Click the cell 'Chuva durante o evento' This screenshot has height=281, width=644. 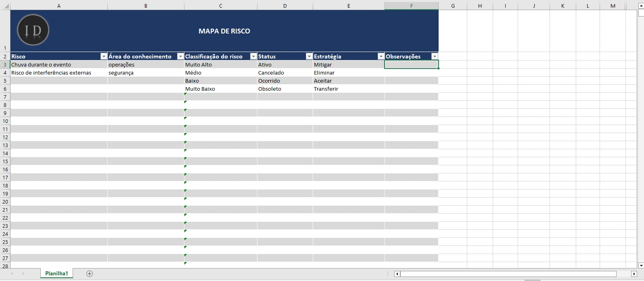[59, 65]
